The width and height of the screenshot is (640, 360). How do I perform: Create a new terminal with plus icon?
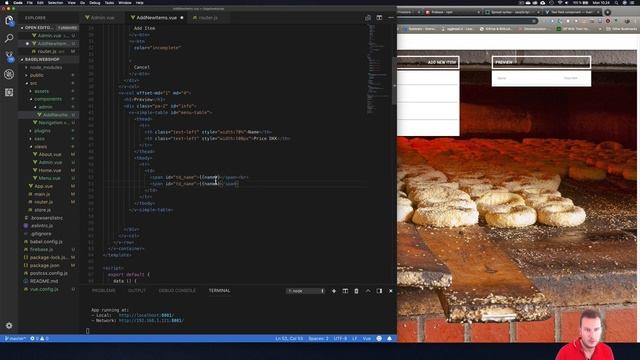pyautogui.click(x=334, y=291)
